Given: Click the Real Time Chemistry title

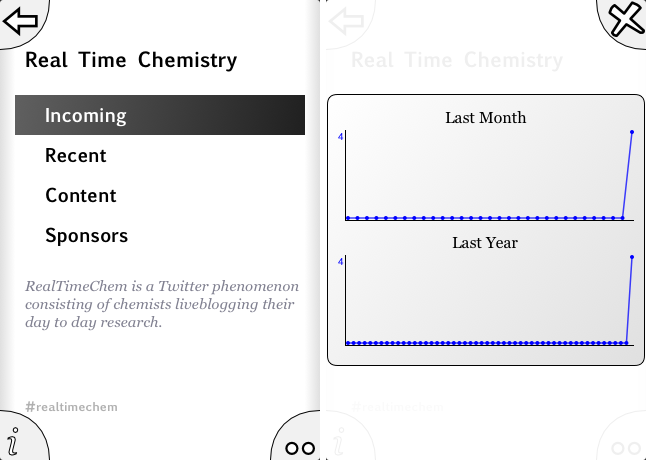Looking at the screenshot, I should tap(131, 60).
